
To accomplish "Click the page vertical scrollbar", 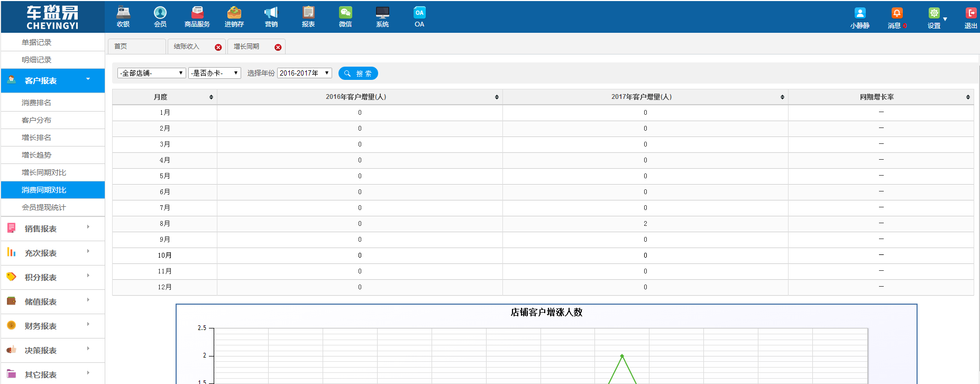I will (x=978, y=217).
